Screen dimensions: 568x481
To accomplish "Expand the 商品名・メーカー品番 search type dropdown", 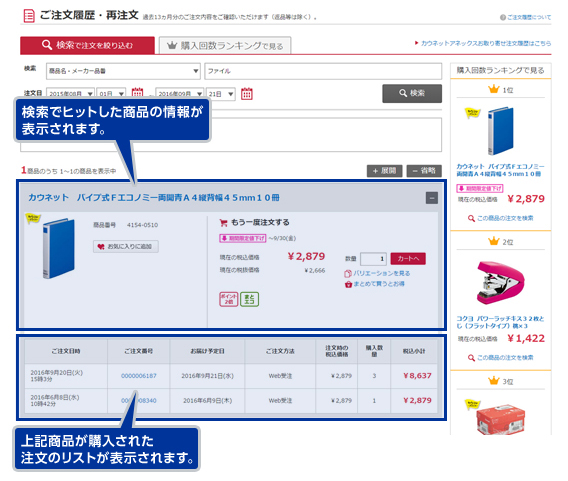I will [123, 71].
